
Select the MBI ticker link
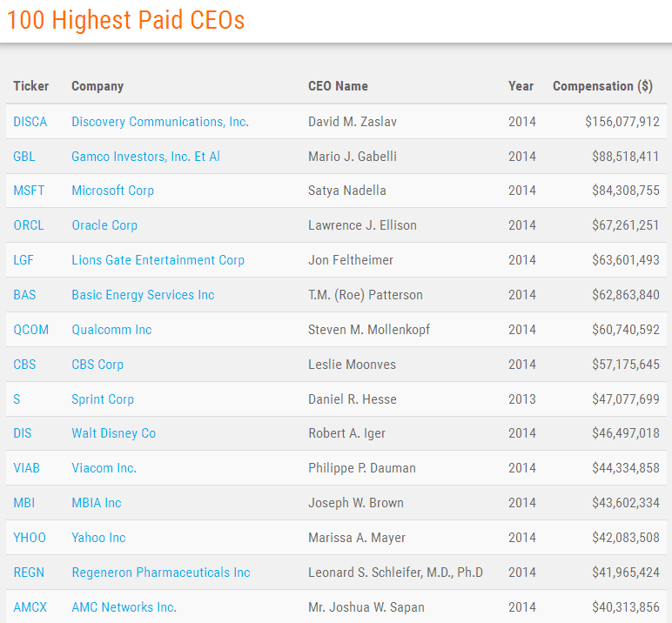point(24,503)
